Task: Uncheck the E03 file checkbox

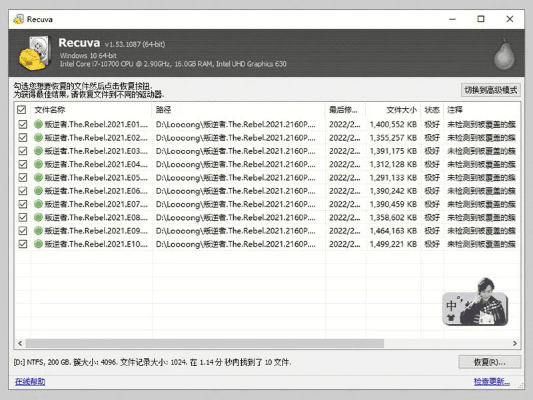Action: [x=23, y=151]
